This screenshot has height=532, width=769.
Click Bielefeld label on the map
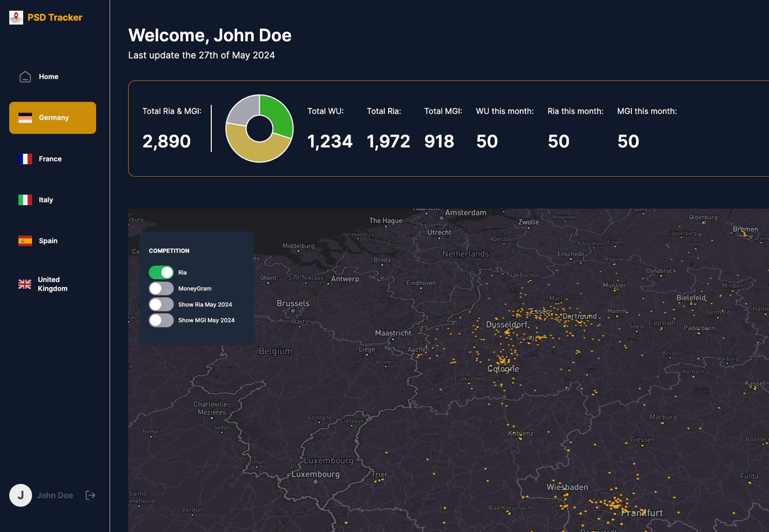(x=691, y=298)
